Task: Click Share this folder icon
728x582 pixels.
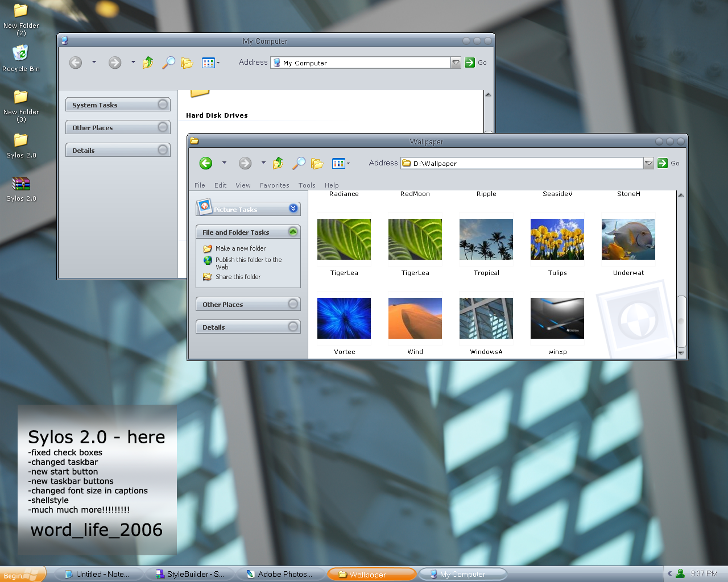Action: (208, 277)
